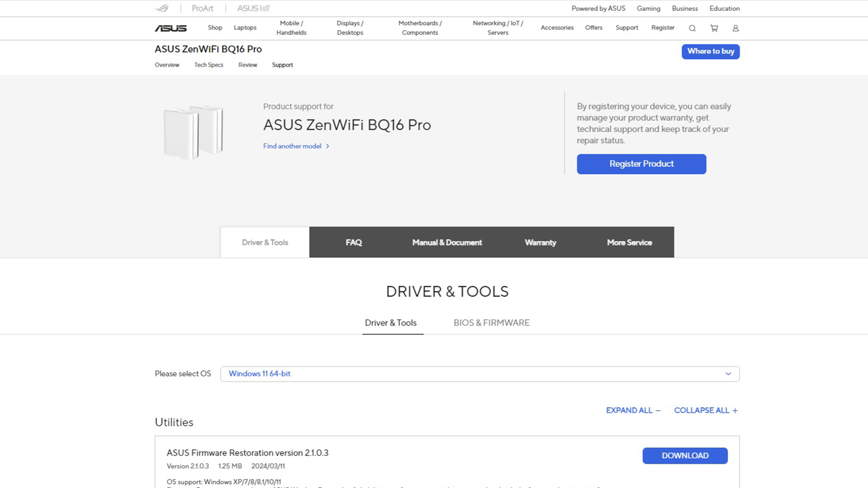Open the ROG logo link

click(162, 8)
